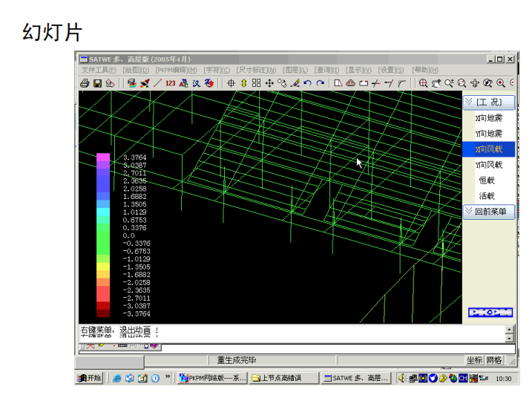This screenshot has width=532, height=398.
Task: Open the [PKPM编辑](M) menu
Action: tap(177, 70)
